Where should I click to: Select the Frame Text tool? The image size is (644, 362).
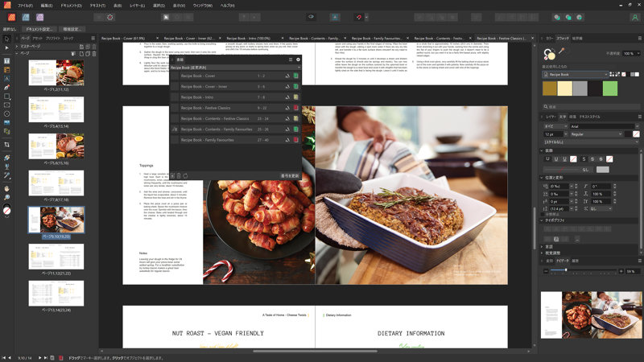click(6, 61)
